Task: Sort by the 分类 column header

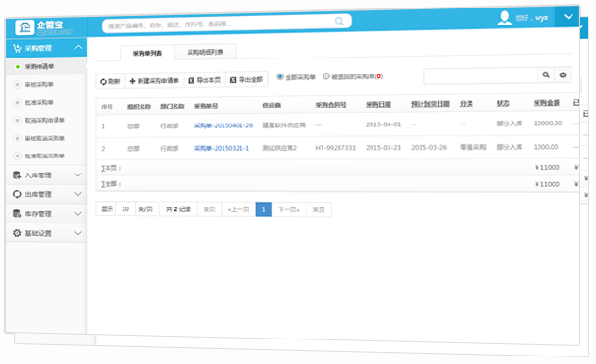Action: coord(467,104)
